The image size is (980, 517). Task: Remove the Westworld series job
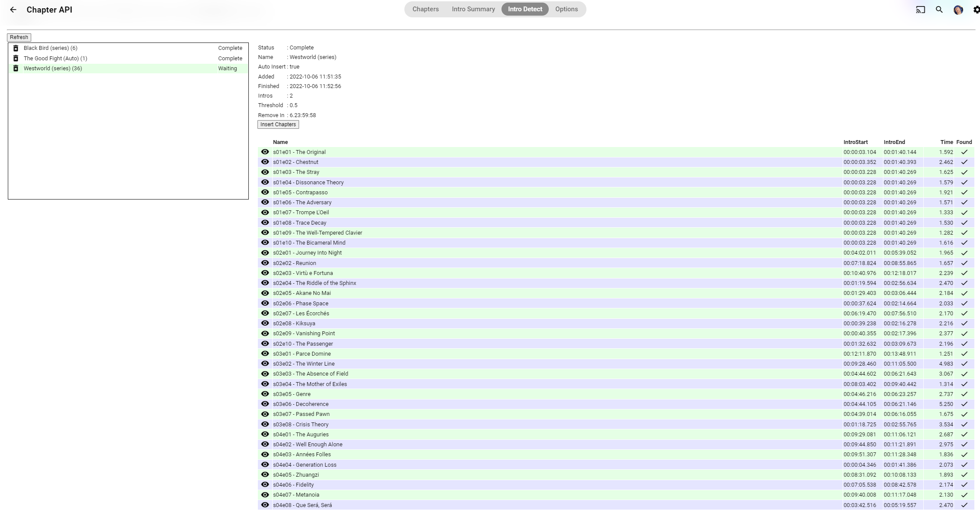pos(16,69)
